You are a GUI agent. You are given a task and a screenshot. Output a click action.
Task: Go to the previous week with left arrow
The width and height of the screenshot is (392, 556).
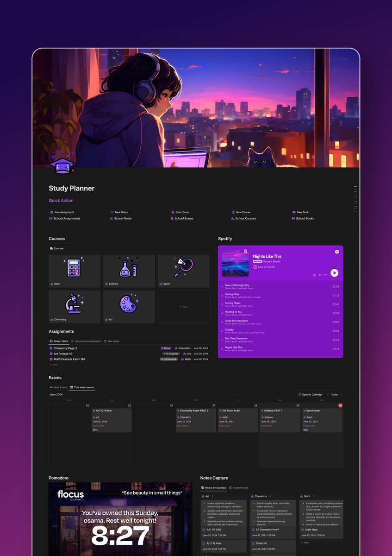[328, 395]
